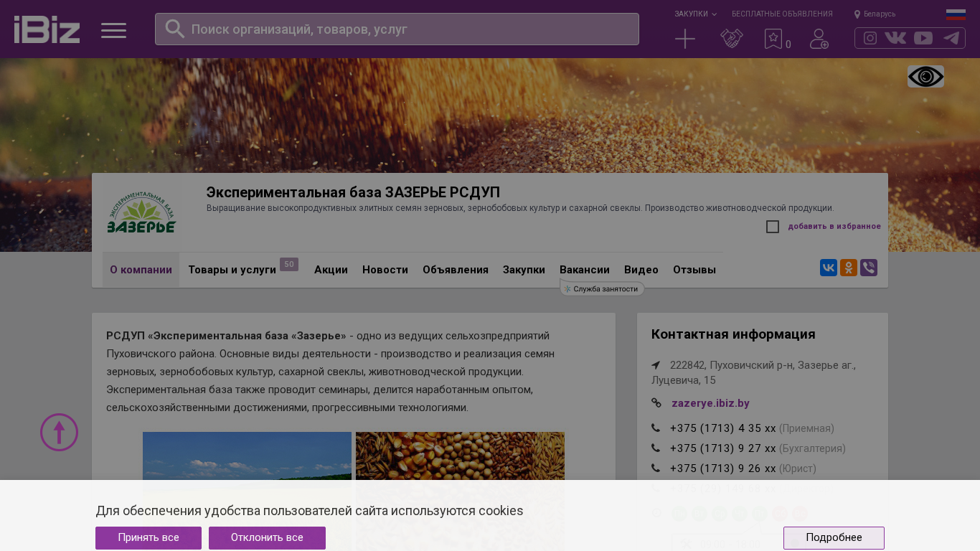
Task: Open the zazerye.ibiz.by link
Action: (710, 403)
